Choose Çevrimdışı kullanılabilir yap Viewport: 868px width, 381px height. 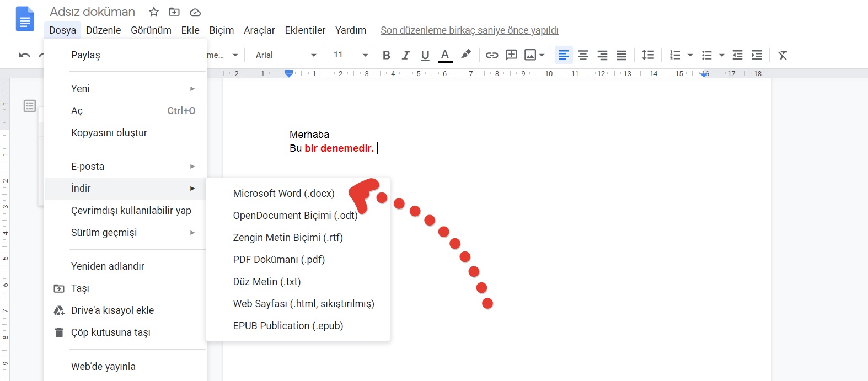click(x=125, y=211)
